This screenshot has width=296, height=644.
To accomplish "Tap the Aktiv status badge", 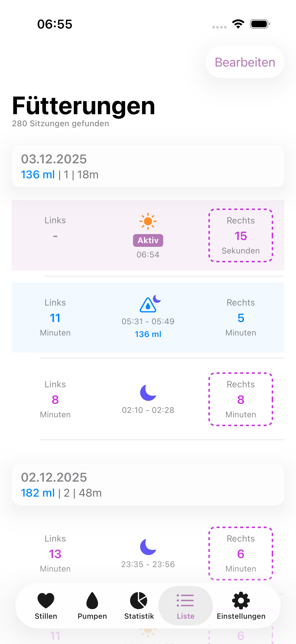I will pos(148,240).
